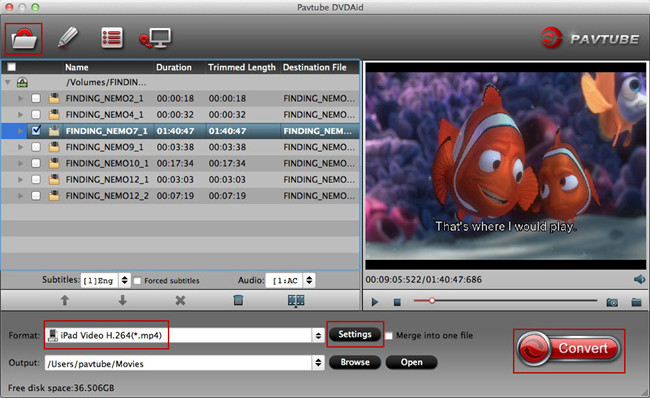Viewport: 650px width, 398px height.
Task: Click trimmed length 00:00:32 cell
Action: (x=227, y=114)
